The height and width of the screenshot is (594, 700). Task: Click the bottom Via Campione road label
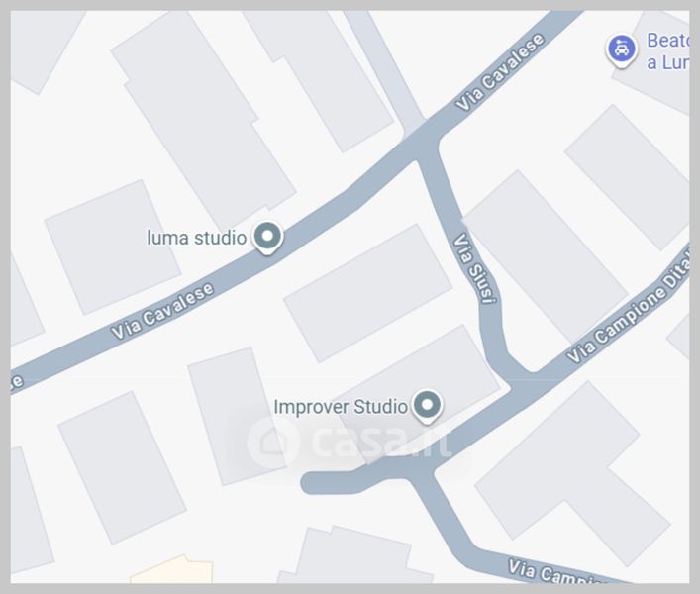point(555,571)
